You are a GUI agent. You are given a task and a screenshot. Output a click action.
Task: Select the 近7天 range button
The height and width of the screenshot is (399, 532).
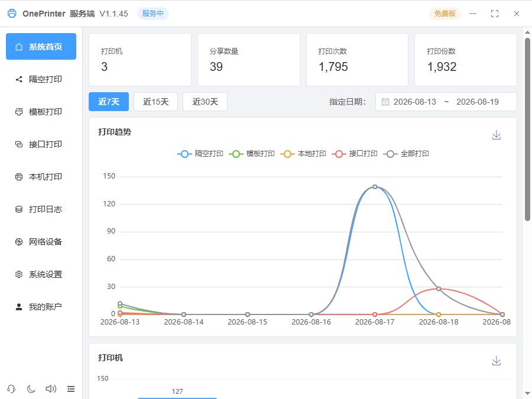(x=109, y=102)
